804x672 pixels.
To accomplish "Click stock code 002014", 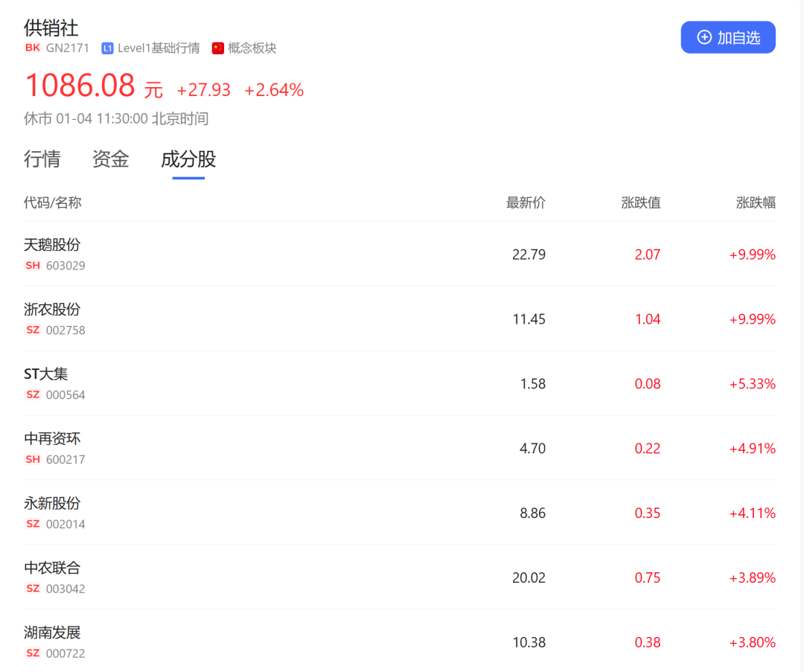I will coord(66,524).
